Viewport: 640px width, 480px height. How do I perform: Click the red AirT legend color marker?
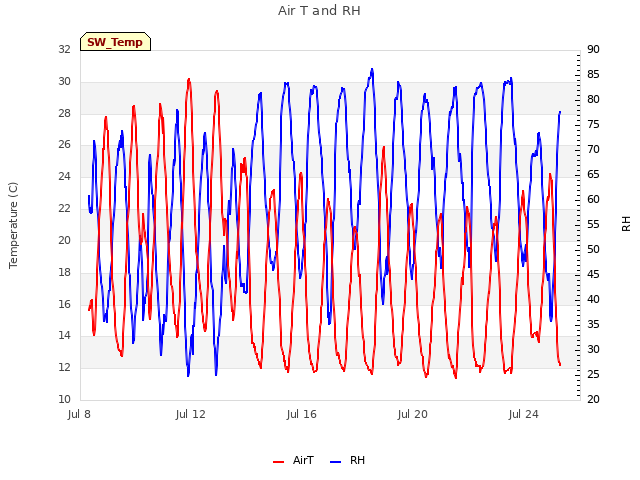pos(278,462)
